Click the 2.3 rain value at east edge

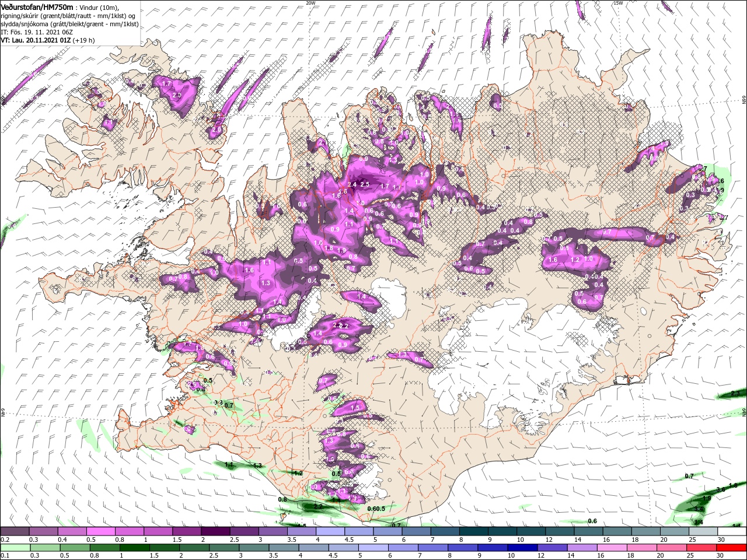[735, 394]
